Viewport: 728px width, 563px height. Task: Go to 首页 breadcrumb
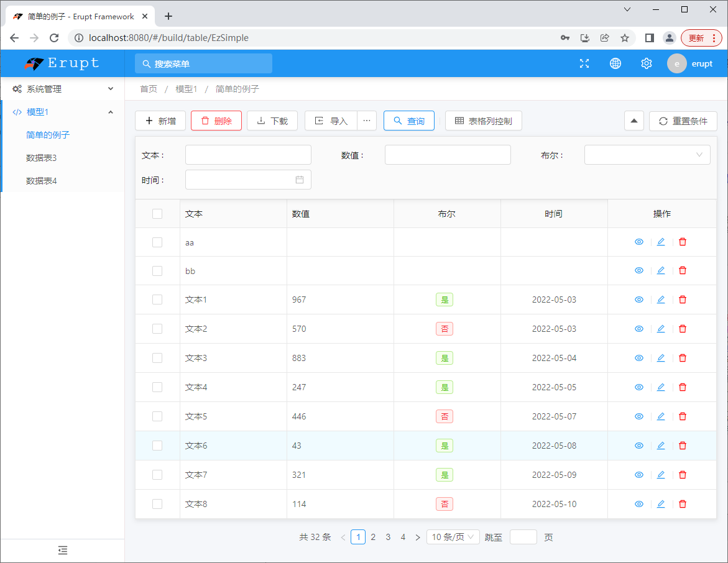149,89
